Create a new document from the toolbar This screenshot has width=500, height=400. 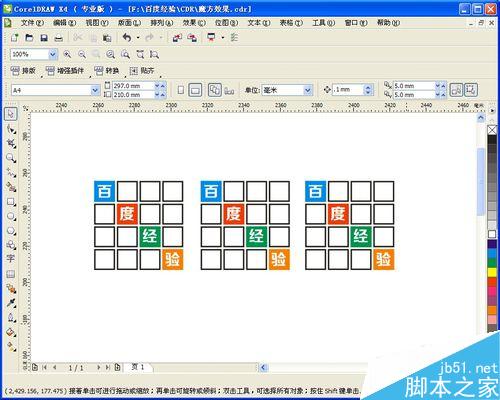click(14, 38)
